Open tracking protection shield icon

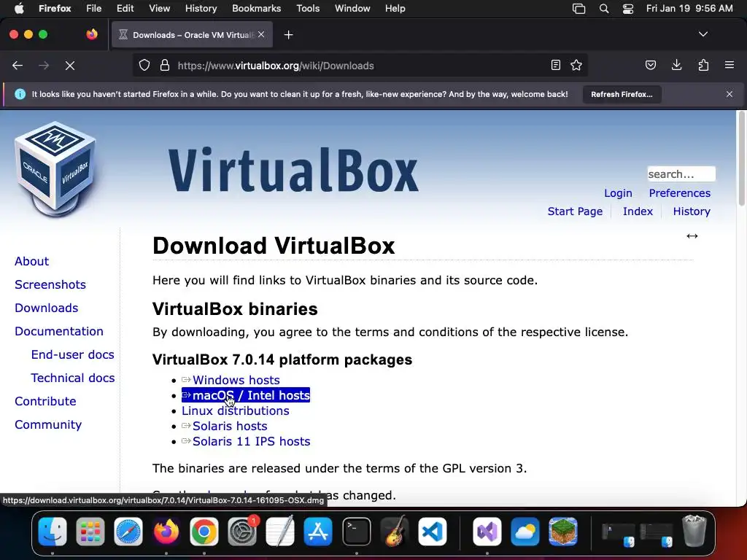(x=144, y=65)
